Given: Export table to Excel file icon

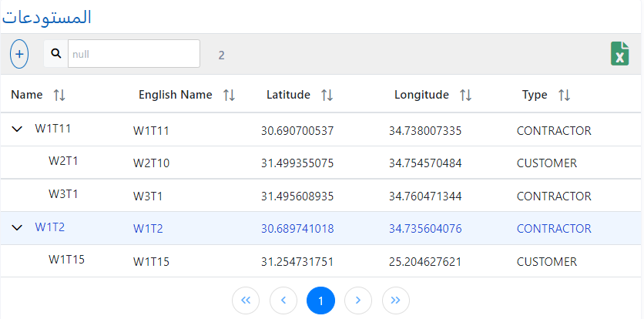Looking at the screenshot, I should pyautogui.click(x=619, y=54).
